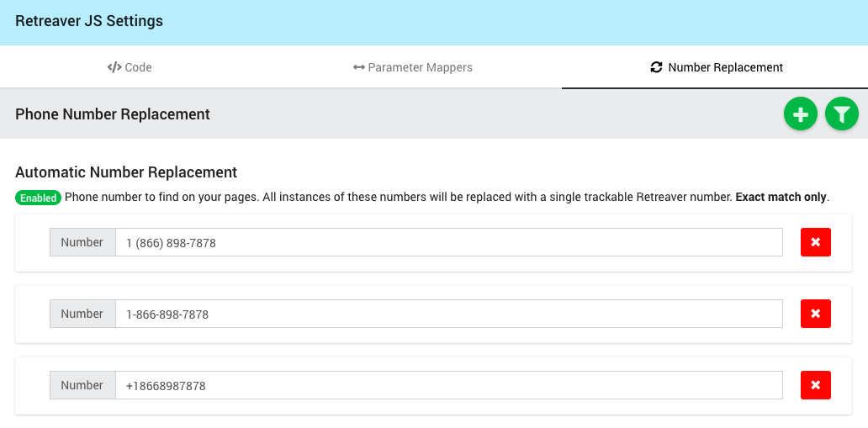
Task: Click the Automatic Number Replacement heading
Action: 126,172
